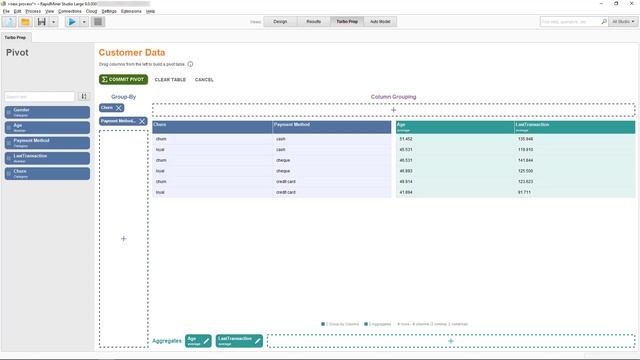Image resolution: width=640 pixels, height=360 pixels.
Task: Select the Churn column chip in sidebar
Action: click(x=47, y=173)
